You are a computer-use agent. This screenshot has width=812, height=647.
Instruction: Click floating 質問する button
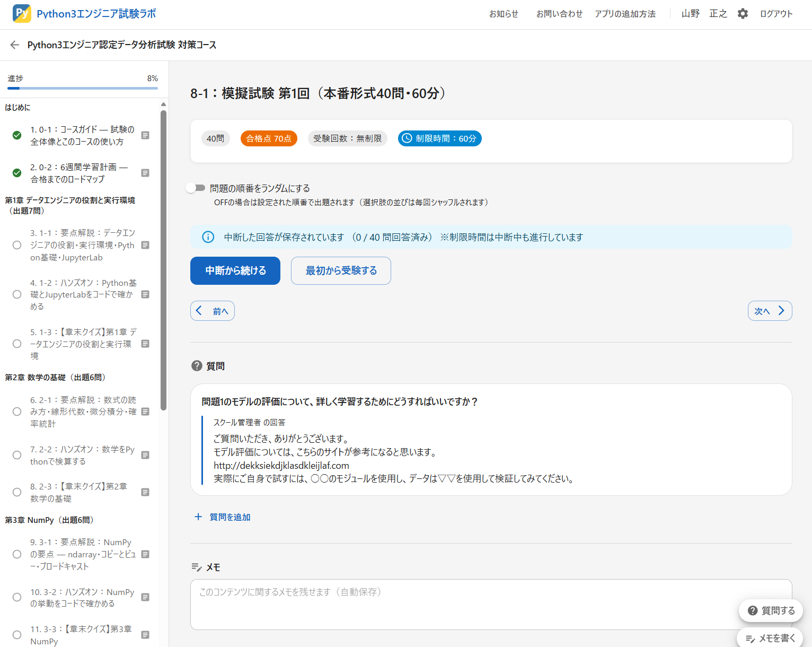point(771,610)
